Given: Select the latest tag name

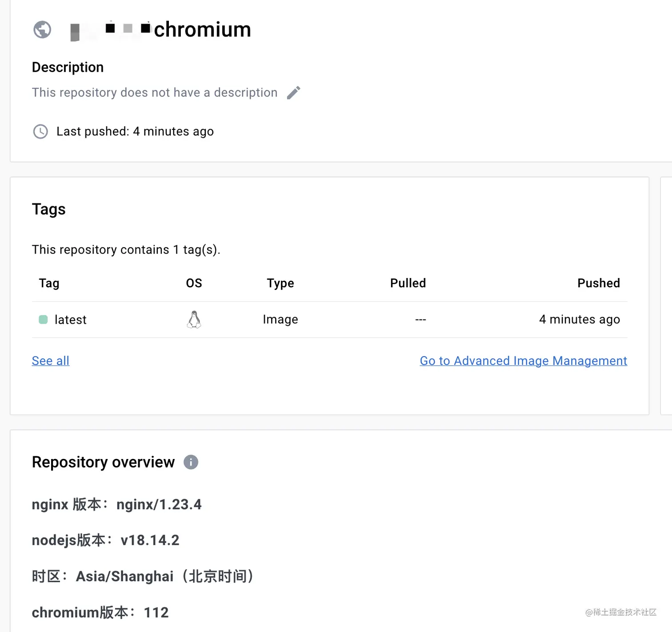Looking at the screenshot, I should coord(70,320).
